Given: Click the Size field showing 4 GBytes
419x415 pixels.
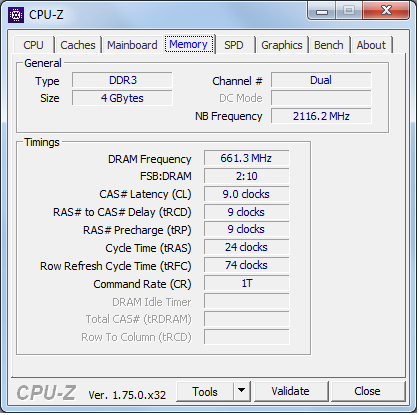Looking at the screenshot, I should tap(122, 98).
